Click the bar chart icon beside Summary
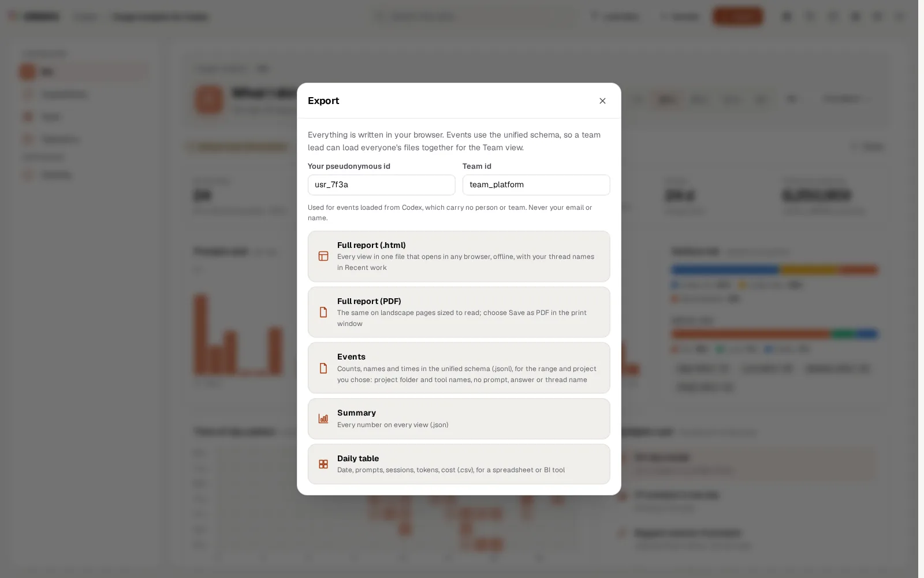The height and width of the screenshot is (578, 924). (x=323, y=418)
